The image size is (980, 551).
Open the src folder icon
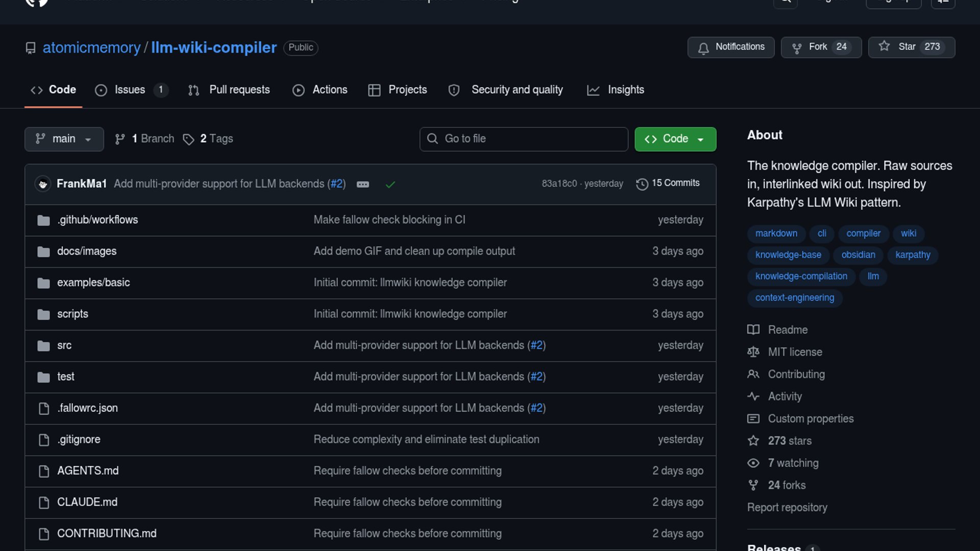coord(43,345)
